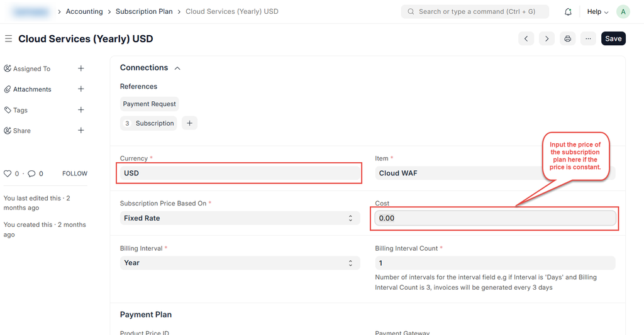Click the print icon
This screenshot has height=335, width=644.
(568, 39)
